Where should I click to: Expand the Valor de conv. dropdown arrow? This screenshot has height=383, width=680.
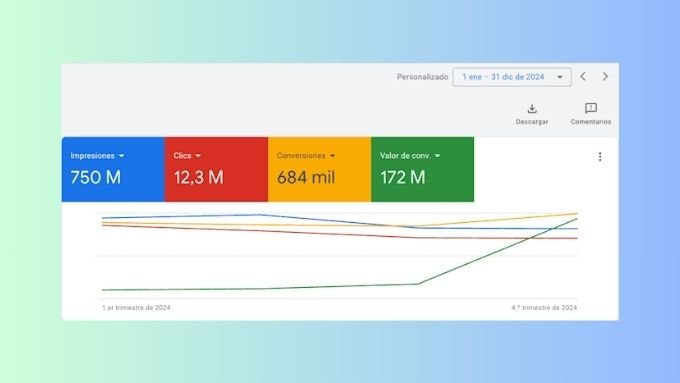[x=437, y=156]
